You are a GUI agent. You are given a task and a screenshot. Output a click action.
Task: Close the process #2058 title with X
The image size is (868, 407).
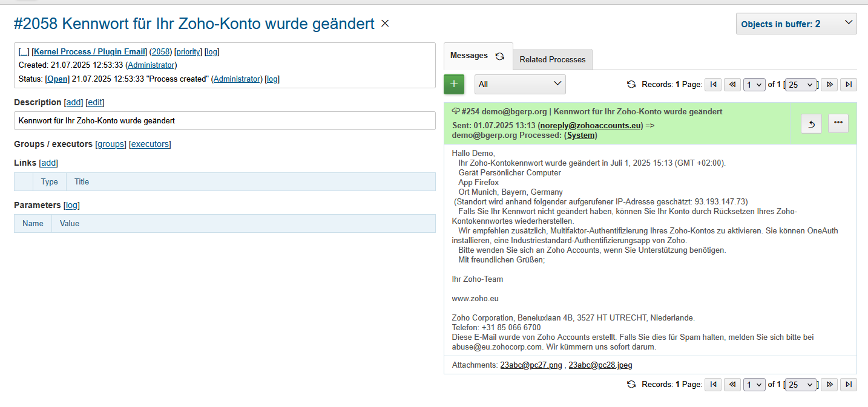coord(385,24)
